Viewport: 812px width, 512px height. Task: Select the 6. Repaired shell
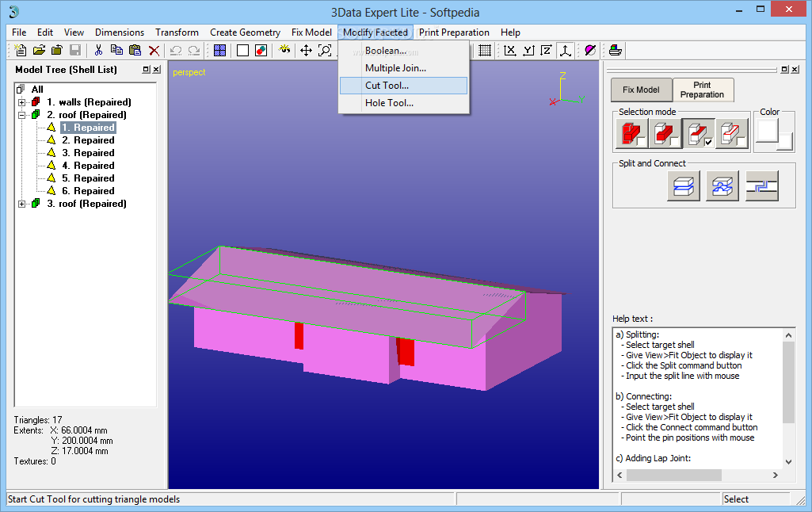coord(88,191)
